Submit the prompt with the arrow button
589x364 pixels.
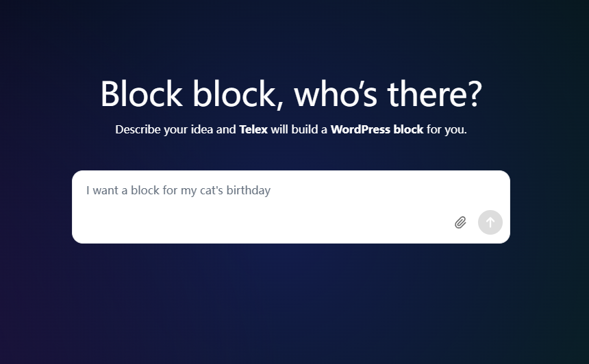pyautogui.click(x=490, y=222)
